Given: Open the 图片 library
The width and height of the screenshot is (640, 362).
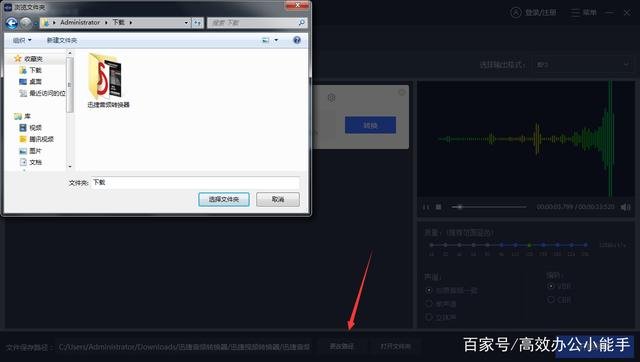Looking at the screenshot, I should click(x=31, y=151).
